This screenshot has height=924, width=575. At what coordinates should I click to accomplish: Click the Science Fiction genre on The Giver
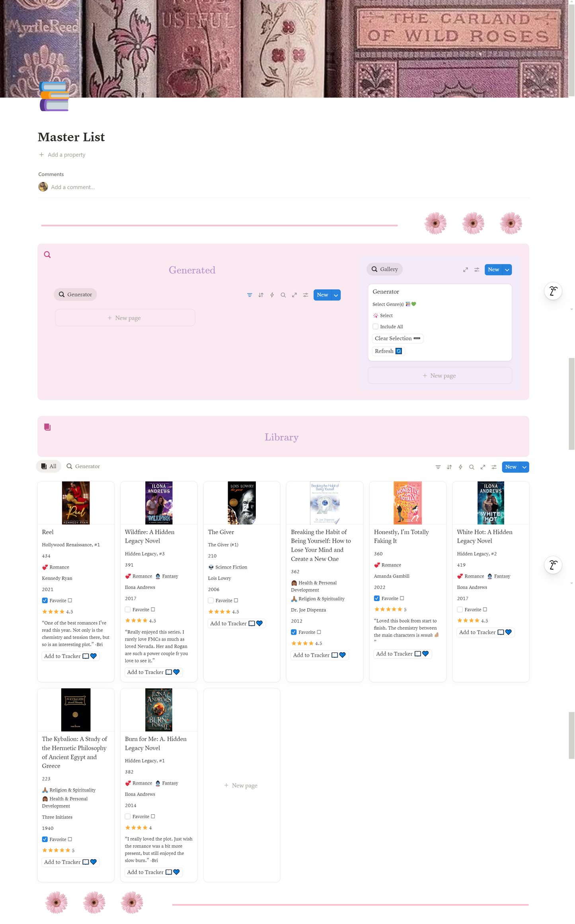[x=228, y=567]
